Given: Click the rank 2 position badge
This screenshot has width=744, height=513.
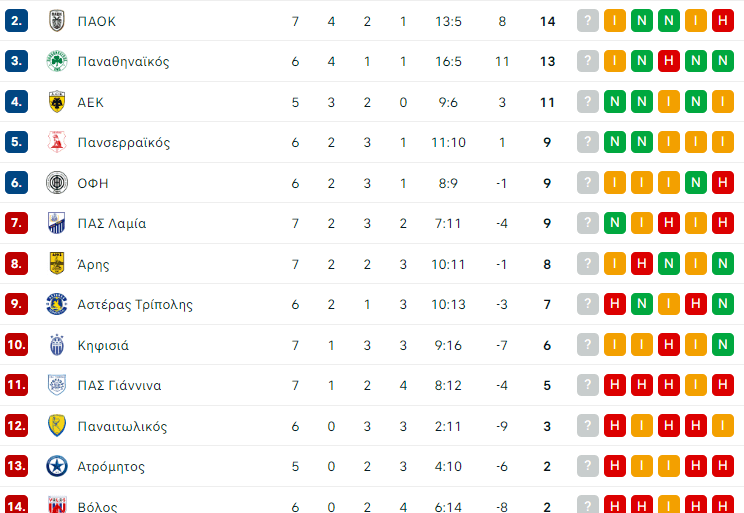Looking at the screenshot, I should pyautogui.click(x=16, y=21).
